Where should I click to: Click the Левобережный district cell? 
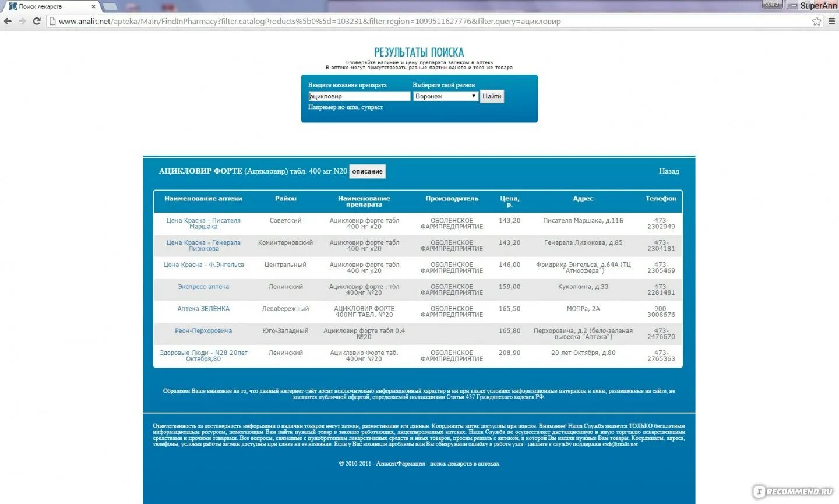click(285, 309)
